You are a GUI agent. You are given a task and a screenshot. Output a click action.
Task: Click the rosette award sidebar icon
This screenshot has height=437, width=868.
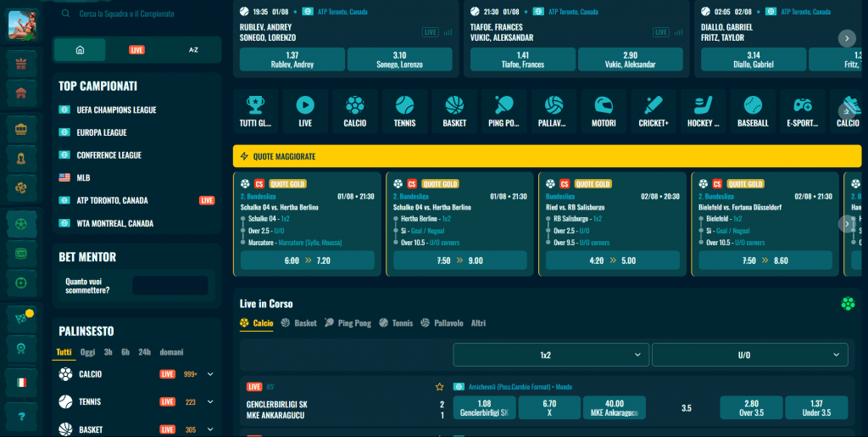[x=21, y=348]
